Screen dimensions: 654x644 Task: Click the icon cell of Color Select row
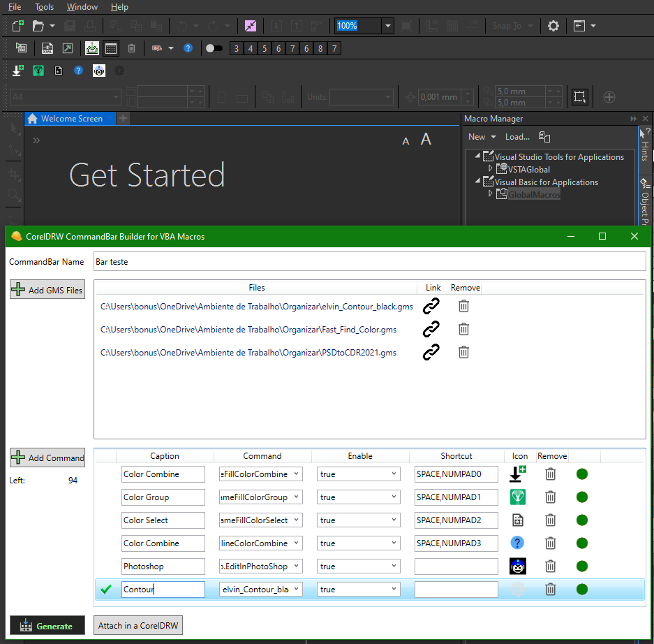518,520
